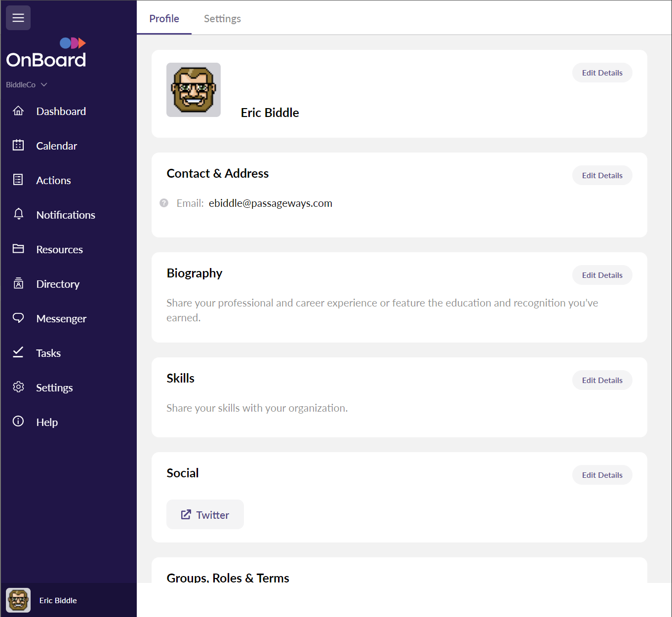The width and height of the screenshot is (672, 617).
Task: Open the Groups, Roles & Terms section
Action: (228, 578)
